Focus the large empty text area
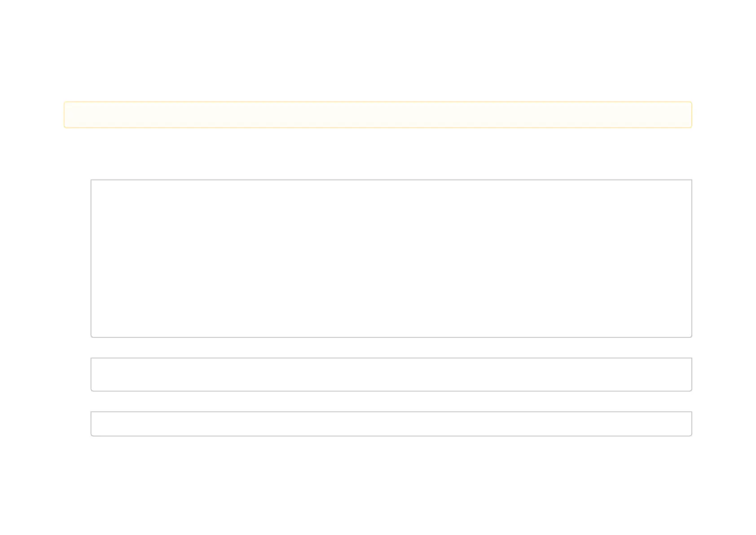Screen dimensions: 756x535 pyautogui.click(x=391, y=258)
